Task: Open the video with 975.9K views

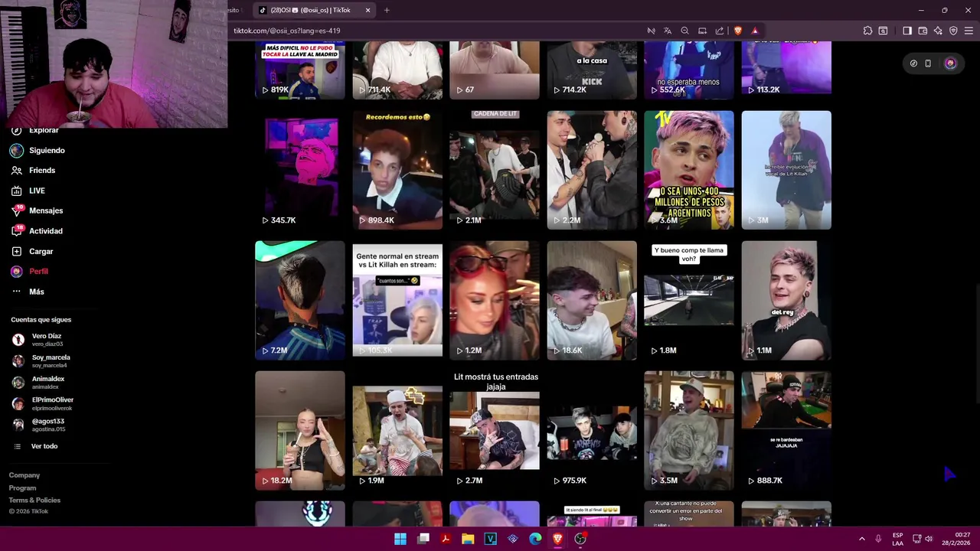Action: 592,430
